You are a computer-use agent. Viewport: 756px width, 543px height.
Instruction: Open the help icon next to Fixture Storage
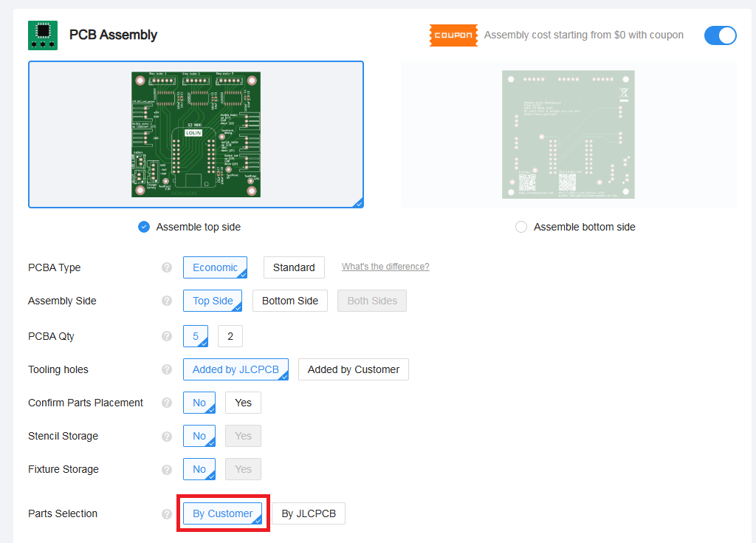tap(167, 470)
